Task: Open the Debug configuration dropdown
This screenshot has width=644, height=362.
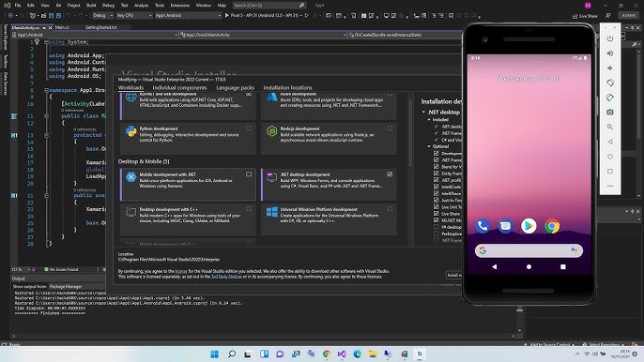Action: [x=102, y=15]
